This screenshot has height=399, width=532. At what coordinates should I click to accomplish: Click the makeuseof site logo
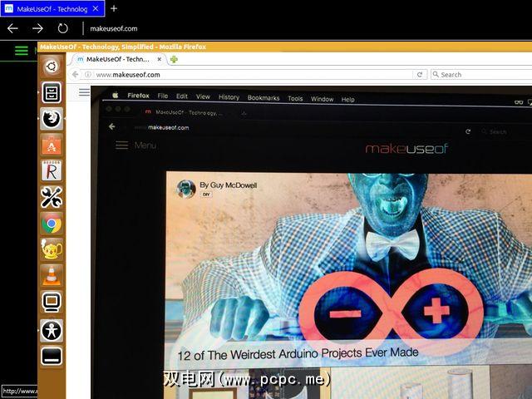pyautogui.click(x=406, y=149)
